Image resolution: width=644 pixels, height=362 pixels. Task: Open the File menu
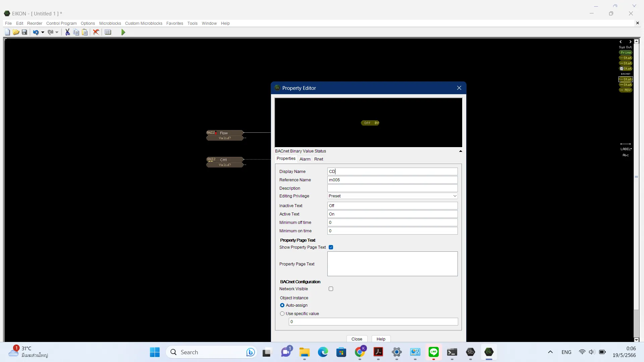[8, 23]
